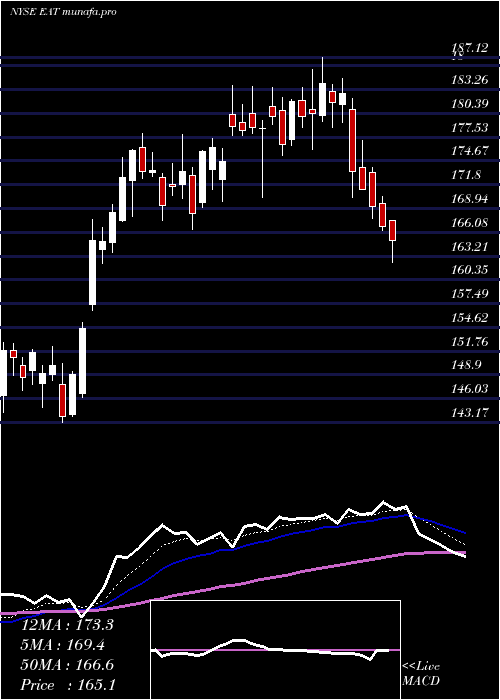Click the 166.08 price level label
Screen dimensions: 500x700
click(x=470, y=222)
